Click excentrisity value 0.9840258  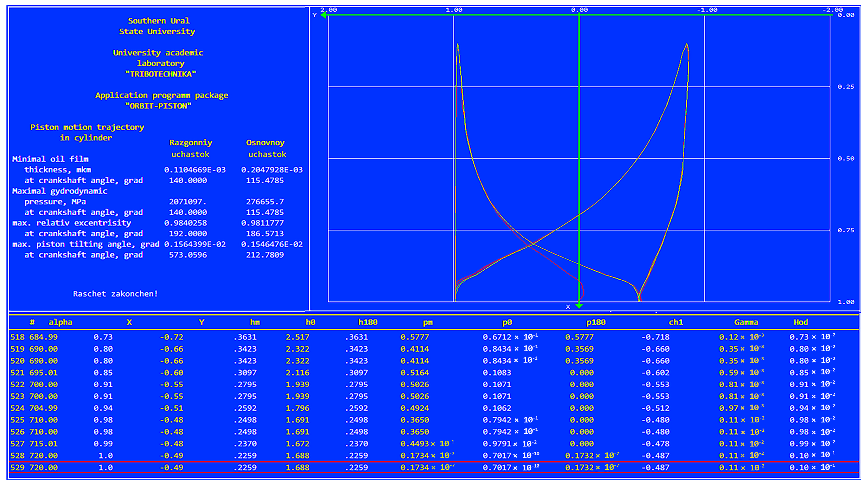(x=186, y=223)
